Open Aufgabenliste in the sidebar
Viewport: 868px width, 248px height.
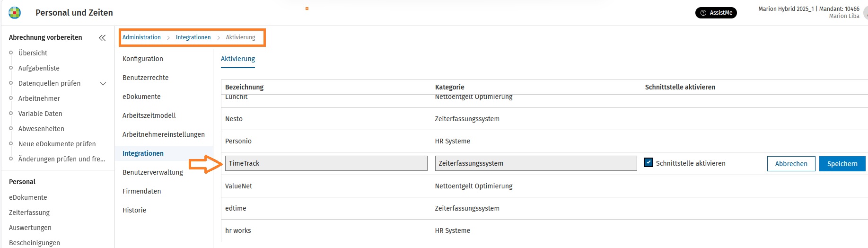(39, 68)
